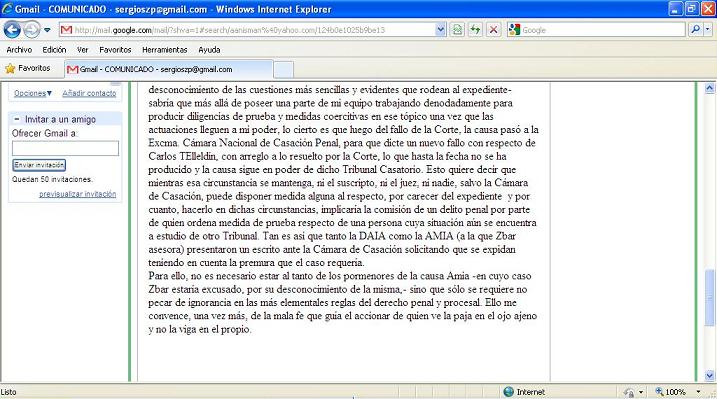
Task: Expand the address bar URL dropdown
Action: pos(440,30)
